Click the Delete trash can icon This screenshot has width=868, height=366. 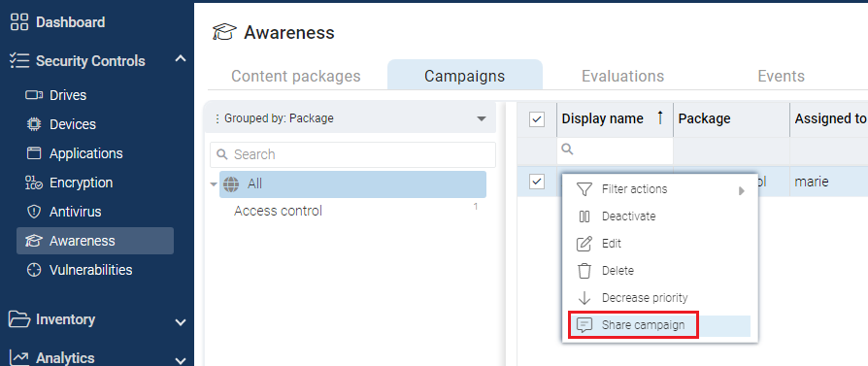(584, 271)
